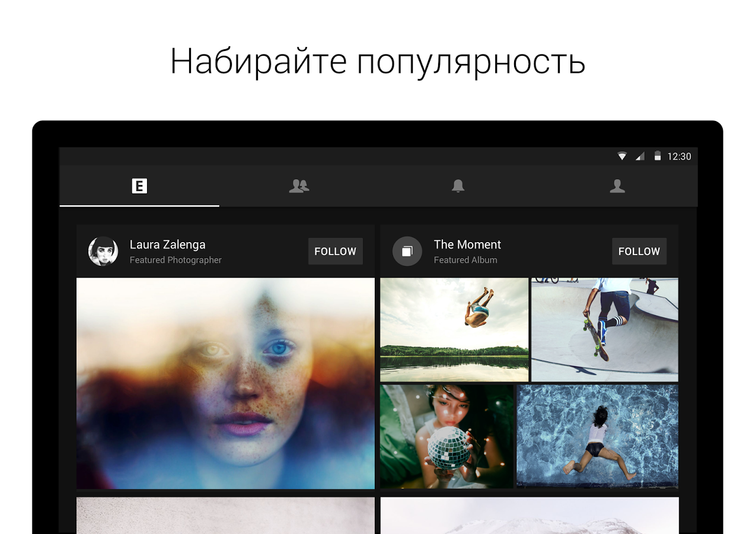
Task: Open the skateboarder photo
Action: pyautogui.click(x=605, y=329)
